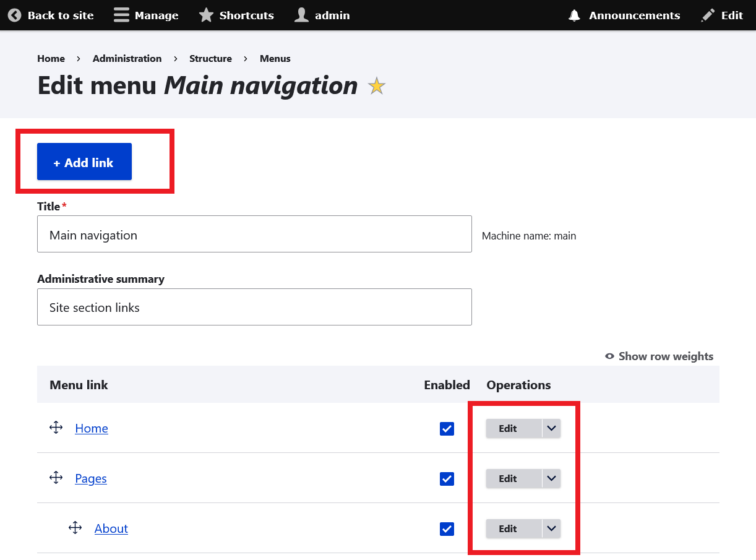This screenshot has width=756, height=560.
Task: Expand the operations dropdown for Home
Action: [x=551, y=428]
